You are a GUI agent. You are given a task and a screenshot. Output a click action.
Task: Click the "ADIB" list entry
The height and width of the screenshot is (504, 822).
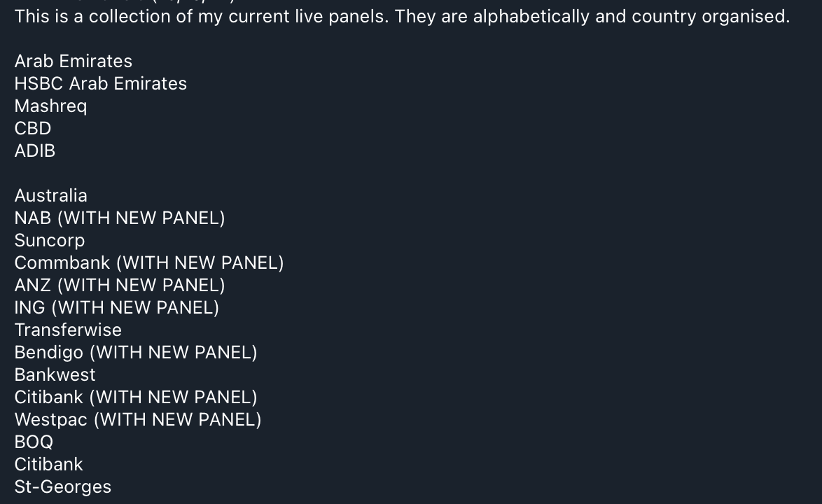35,150
